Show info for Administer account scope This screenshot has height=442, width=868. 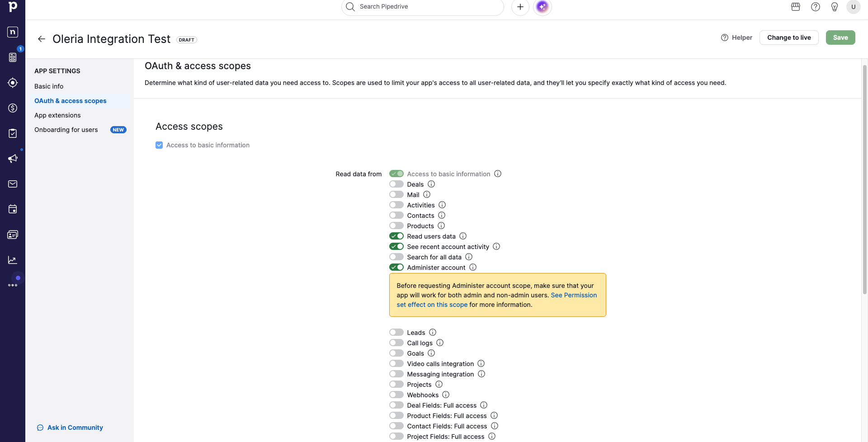tap(473, 267)
